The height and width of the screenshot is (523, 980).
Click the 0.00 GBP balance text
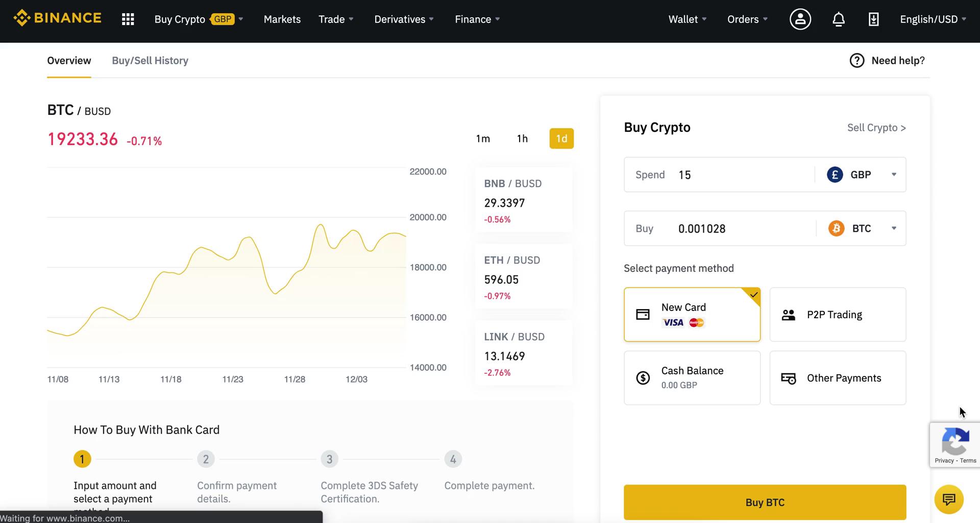679,385
